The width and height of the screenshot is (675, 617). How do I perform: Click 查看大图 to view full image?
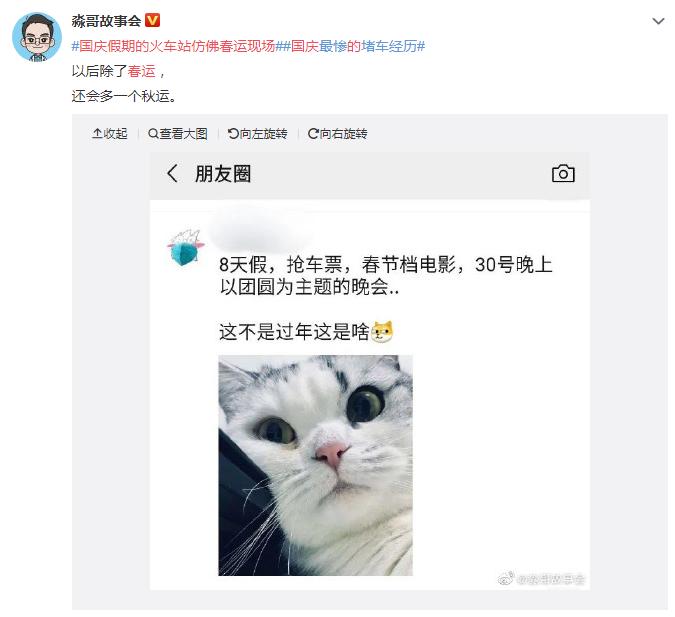178,134
